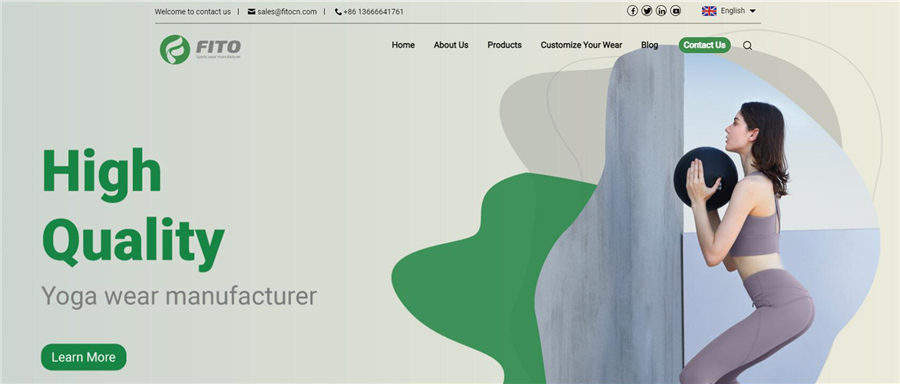Open the Products menu
This screenshot has width=900, height=384.
coord(505,45)
